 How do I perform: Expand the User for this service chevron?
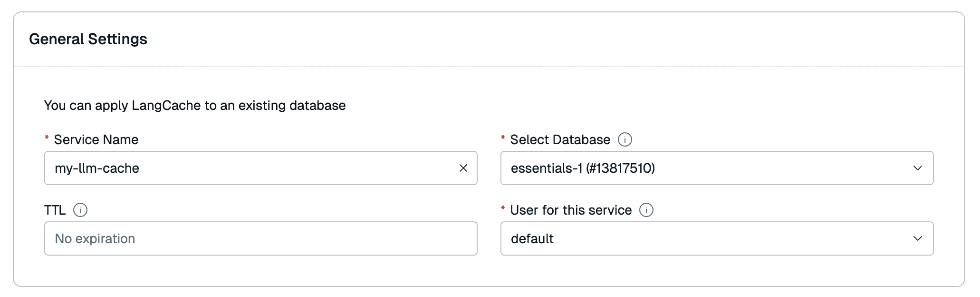click(x=917, y=238)
